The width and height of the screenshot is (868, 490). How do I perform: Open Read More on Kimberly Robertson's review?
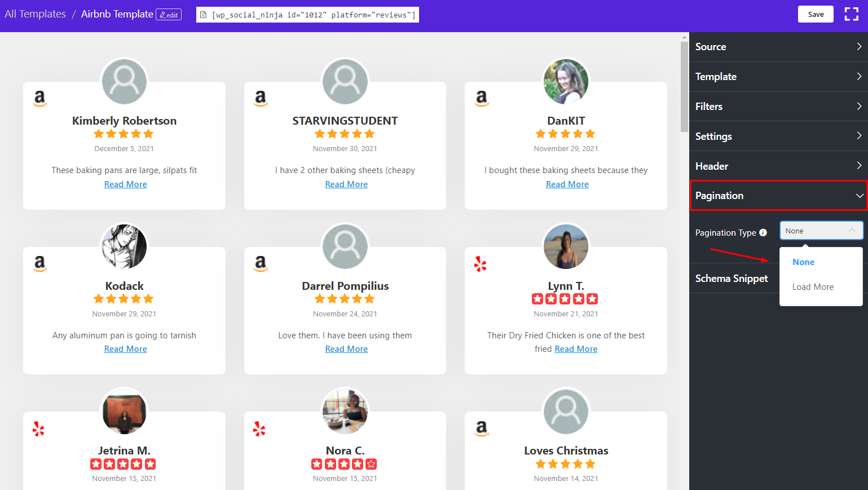125,184
